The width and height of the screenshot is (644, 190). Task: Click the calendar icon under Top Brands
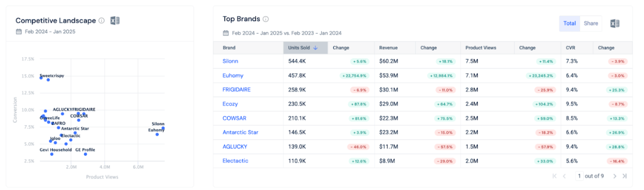click(x=226, y=33)
